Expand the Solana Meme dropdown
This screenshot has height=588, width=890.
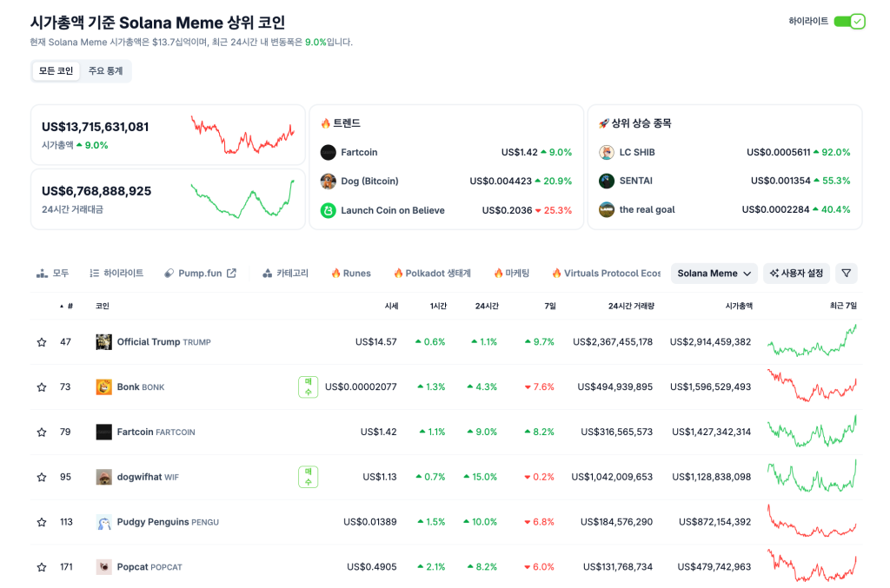click(714, 274)
